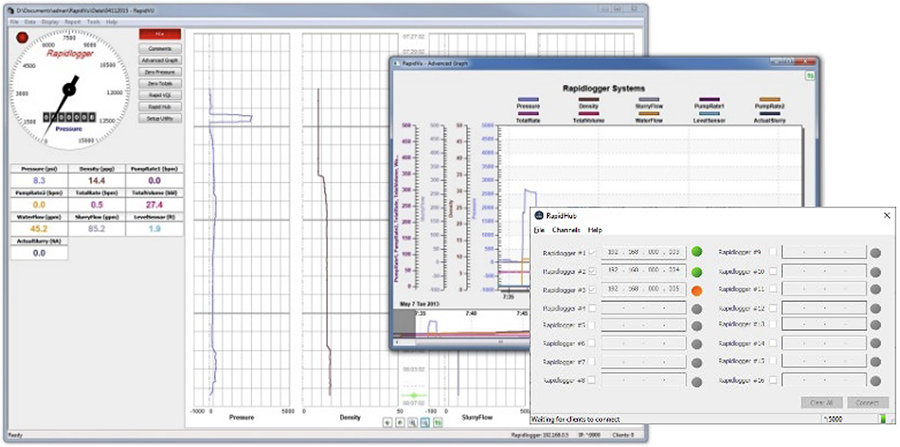Click the highlighted zoom icon below the strip charts

[x=425, y=422]
